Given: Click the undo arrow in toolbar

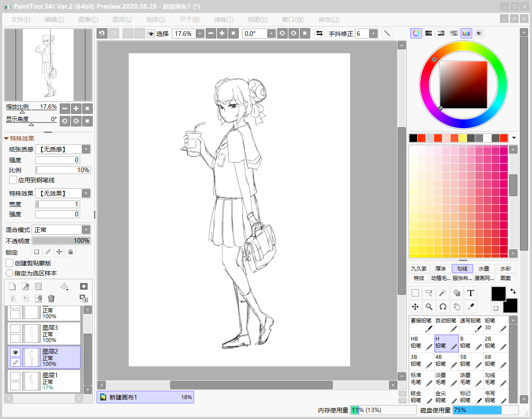Looking at the screenshot, I should [x=102, y=33].
